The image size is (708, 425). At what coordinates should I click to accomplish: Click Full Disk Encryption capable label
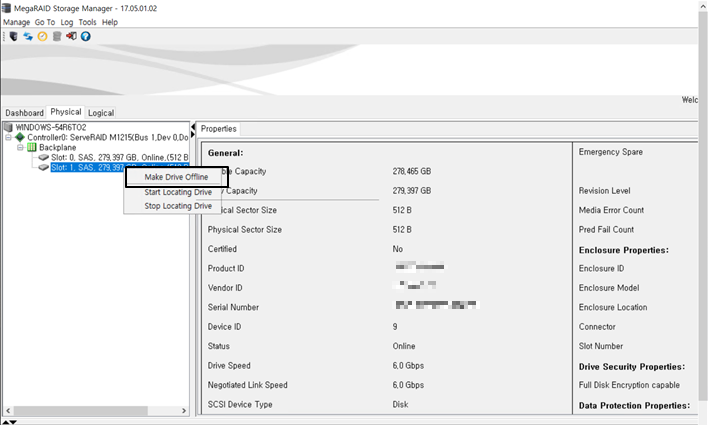pyautogui.click(x=629, y=385)
